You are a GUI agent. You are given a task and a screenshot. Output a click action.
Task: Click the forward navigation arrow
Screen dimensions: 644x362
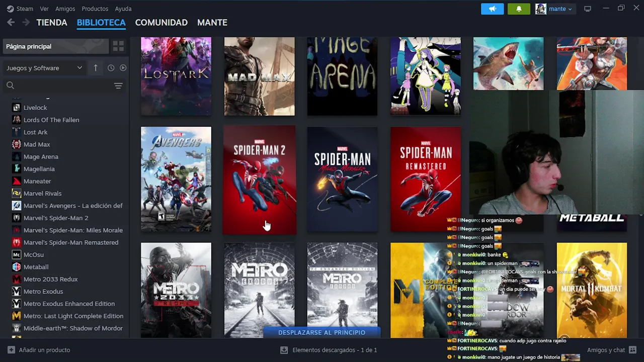click(x=26, y=23)
